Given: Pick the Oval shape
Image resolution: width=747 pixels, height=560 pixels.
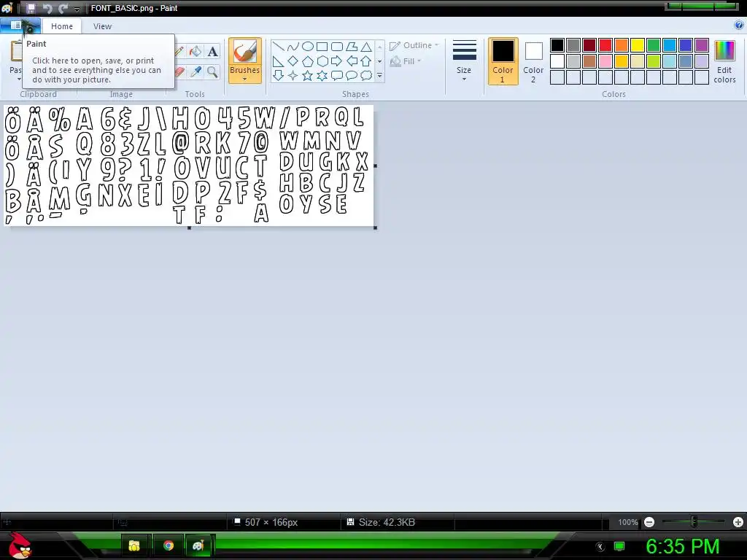Looking at the screenshot, I should [x=308, y=46].
